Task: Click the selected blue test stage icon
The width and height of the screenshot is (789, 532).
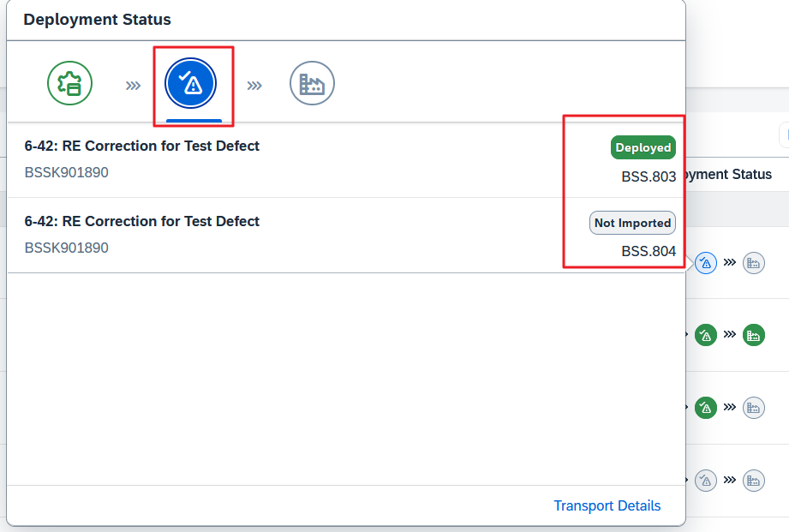Action: [191, 84]
